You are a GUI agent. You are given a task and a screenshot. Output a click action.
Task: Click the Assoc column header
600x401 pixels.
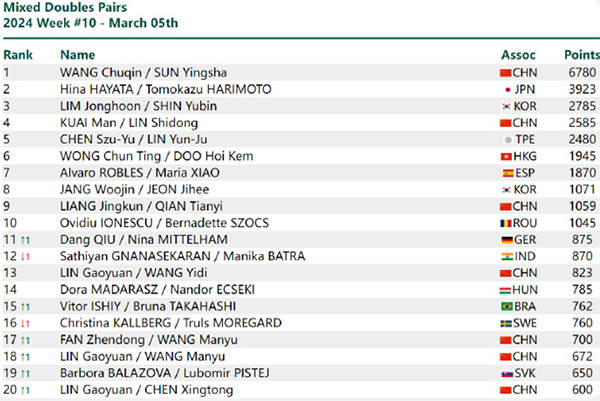click(518, 55)
